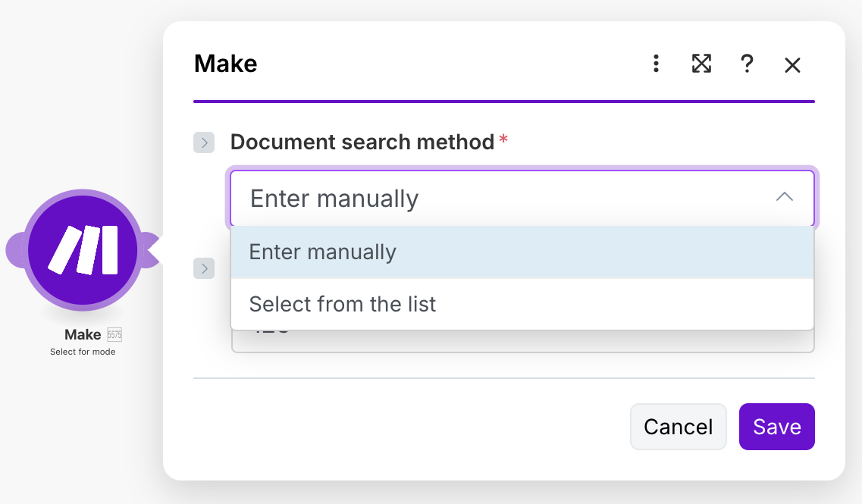Click the Document search method label
This screenshot has width=862, height=504.
362,142
